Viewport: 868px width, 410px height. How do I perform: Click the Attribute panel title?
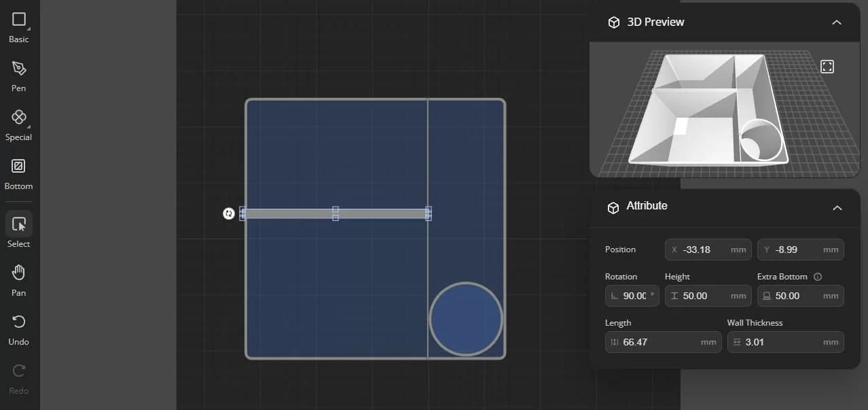647,206
